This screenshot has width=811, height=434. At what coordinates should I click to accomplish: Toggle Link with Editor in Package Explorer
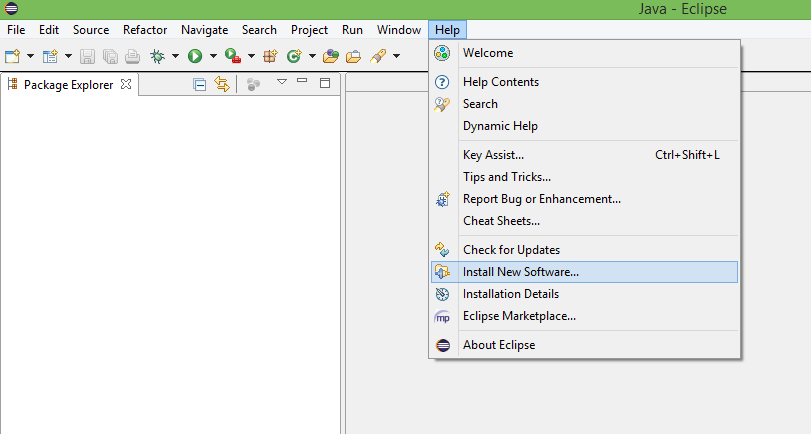tap(222, 84)
